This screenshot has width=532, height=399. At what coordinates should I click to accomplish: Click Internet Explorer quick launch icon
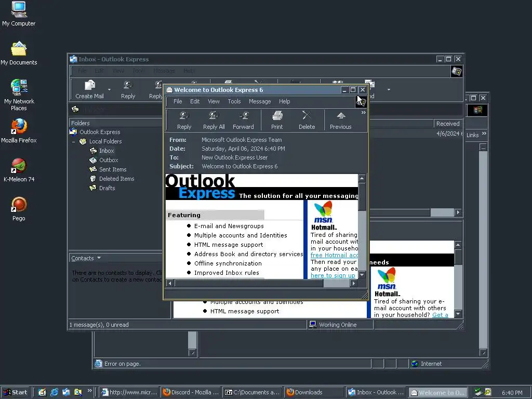click(54, 393)
